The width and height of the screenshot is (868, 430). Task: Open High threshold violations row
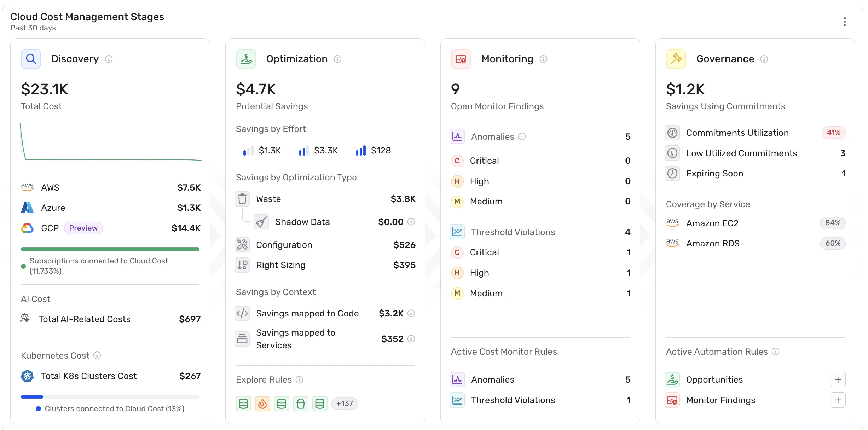[540, 273]
